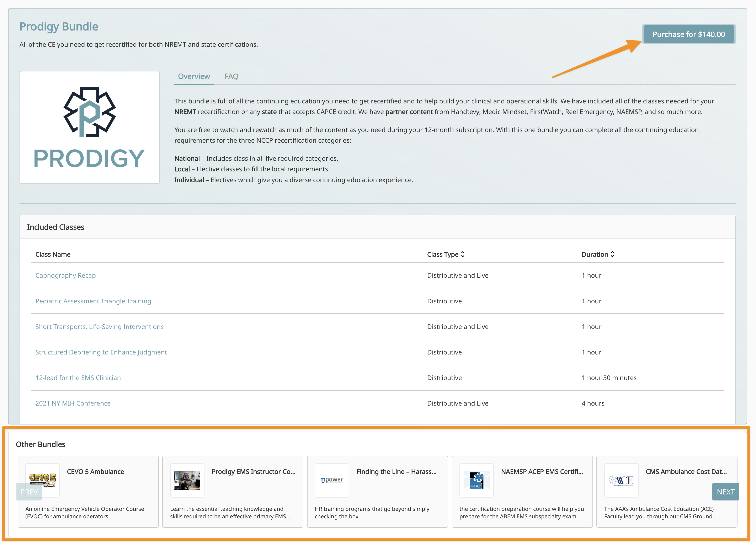Open Structured Debriefing to Enhance Judgment
The height and width of the screenshot is (542, 756).
click(x=101, y=352)
